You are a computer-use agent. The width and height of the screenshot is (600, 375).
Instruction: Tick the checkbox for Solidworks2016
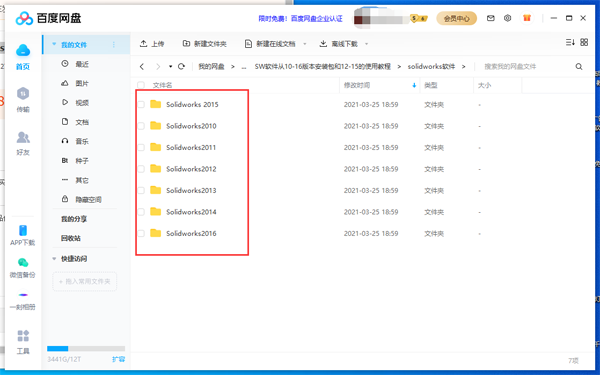coord(141,233)
